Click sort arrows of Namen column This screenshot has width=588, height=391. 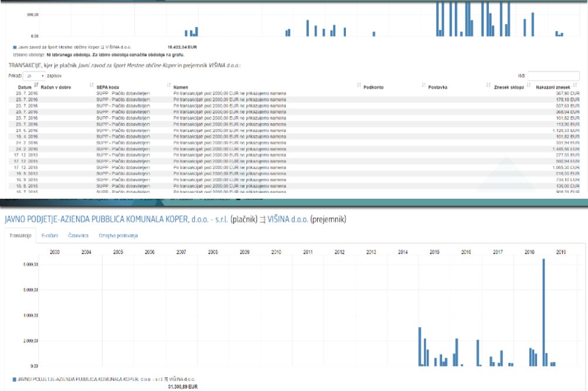pos(359,85)
